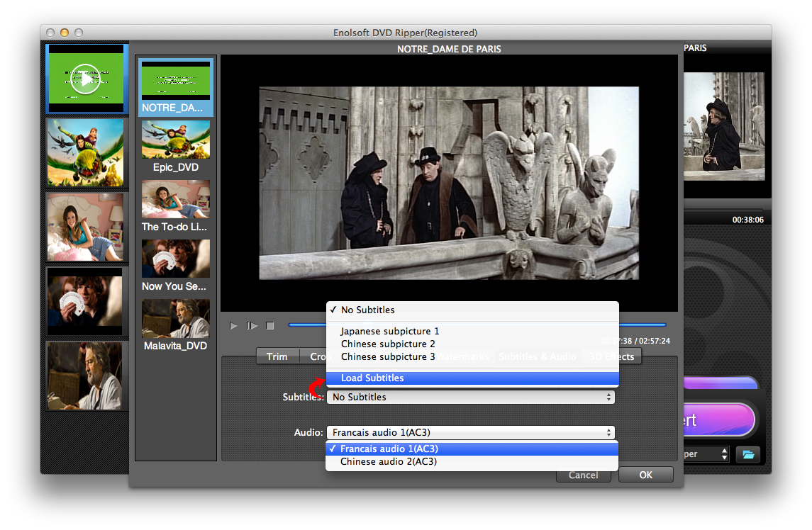Select Francais audio 1(AC3) option
812x530 pixels.
pyautogui.click(x=472, y=449)
